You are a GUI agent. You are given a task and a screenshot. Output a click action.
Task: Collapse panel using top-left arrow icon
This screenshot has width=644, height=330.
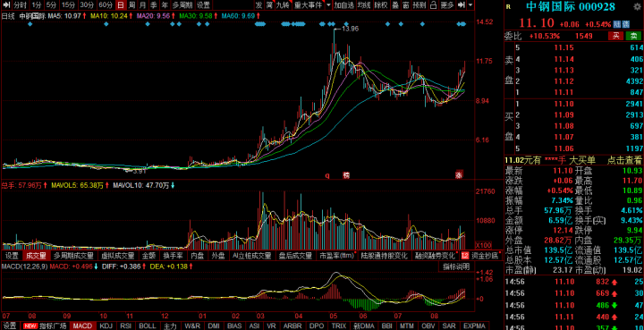(x=6, y=5)
